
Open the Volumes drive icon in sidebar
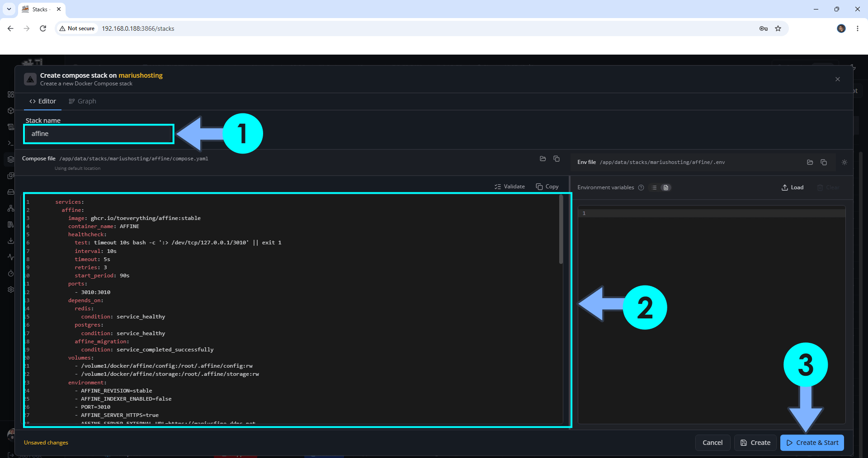click(x=11, y=192)
